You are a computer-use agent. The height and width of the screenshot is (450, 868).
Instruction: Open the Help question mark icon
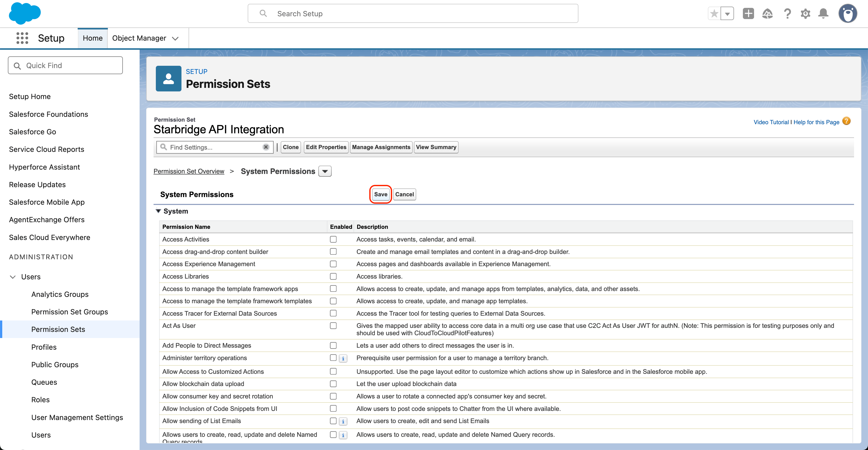pyautogui.click(x=787, y=14)
